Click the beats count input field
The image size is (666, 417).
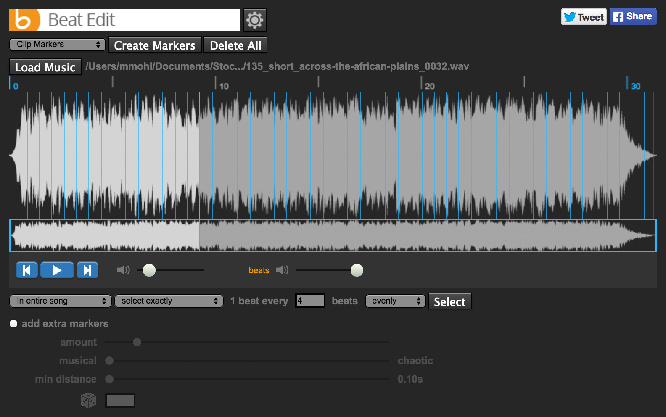(310, 300)
